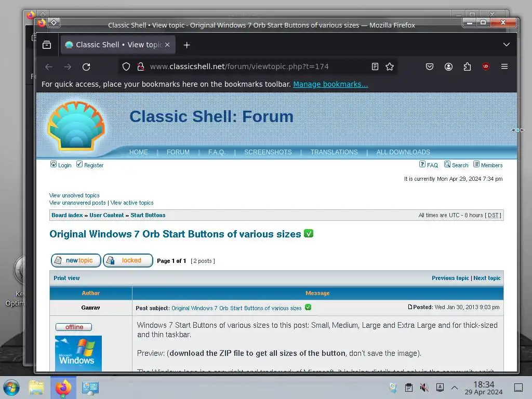Open ALL DOWNLOADS in the site navigation
Viewport: 532px width, 399px height.
[403, 152]
